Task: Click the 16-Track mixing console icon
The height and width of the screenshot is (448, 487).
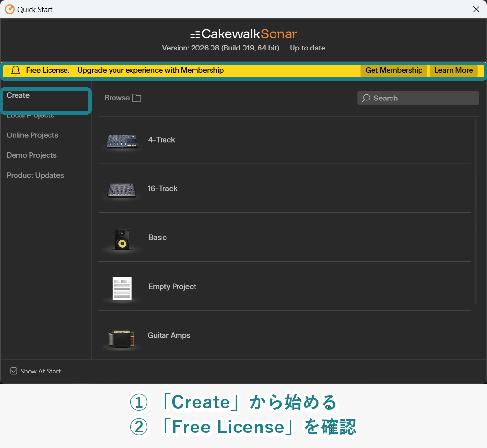Action: pos(122,190)
